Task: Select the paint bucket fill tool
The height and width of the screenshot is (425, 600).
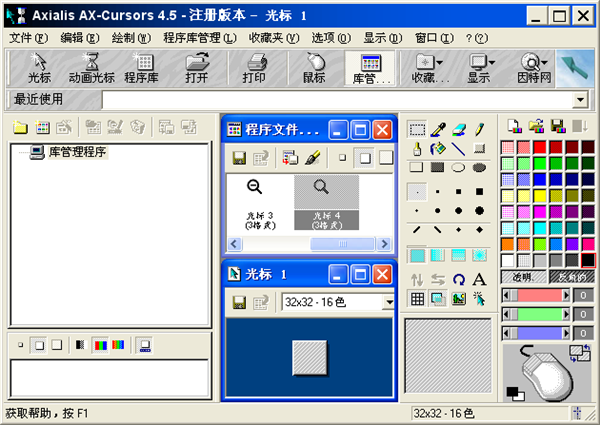Action: click(x=438, y=148)
